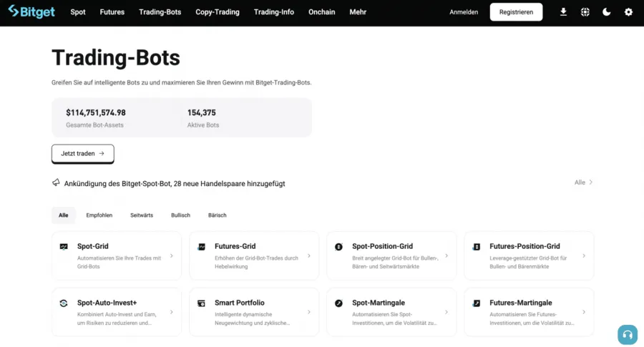Open the Spot-Position-Grid title
This screenshot has width=644, height=347.
coord(382,246)
